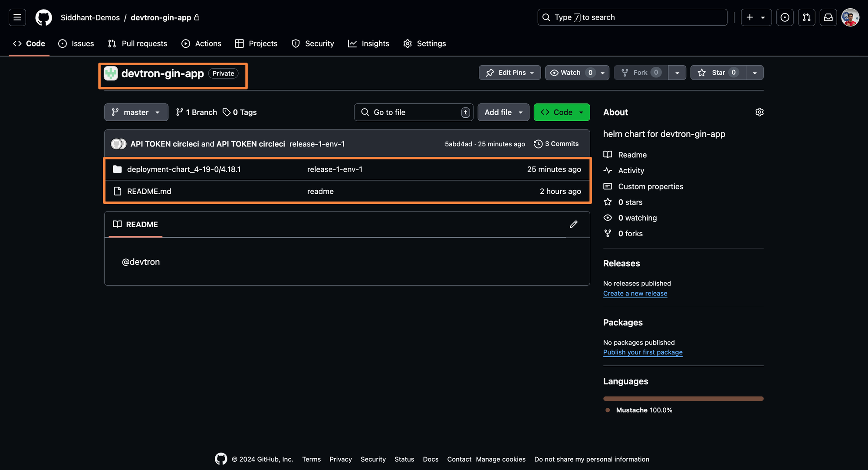Open the Watch notifications dropdown
This screenshot has height=470, width=868.
[x=577, y=73]
